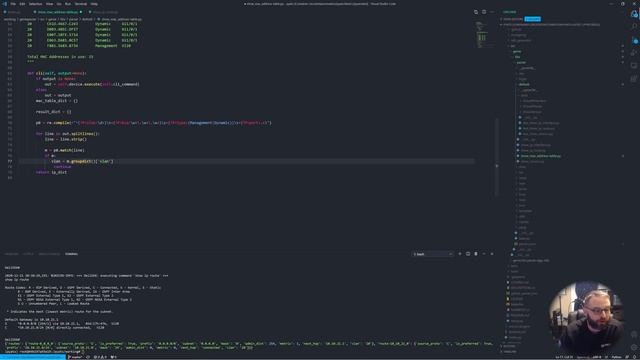Select the Problems tab in bottom panel
Screen dimensions: 640x360
[x=11, y=254]
